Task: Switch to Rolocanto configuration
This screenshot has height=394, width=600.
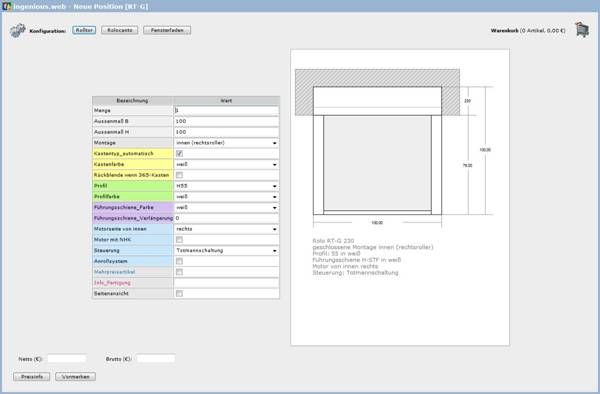Action: click(120, 30)
